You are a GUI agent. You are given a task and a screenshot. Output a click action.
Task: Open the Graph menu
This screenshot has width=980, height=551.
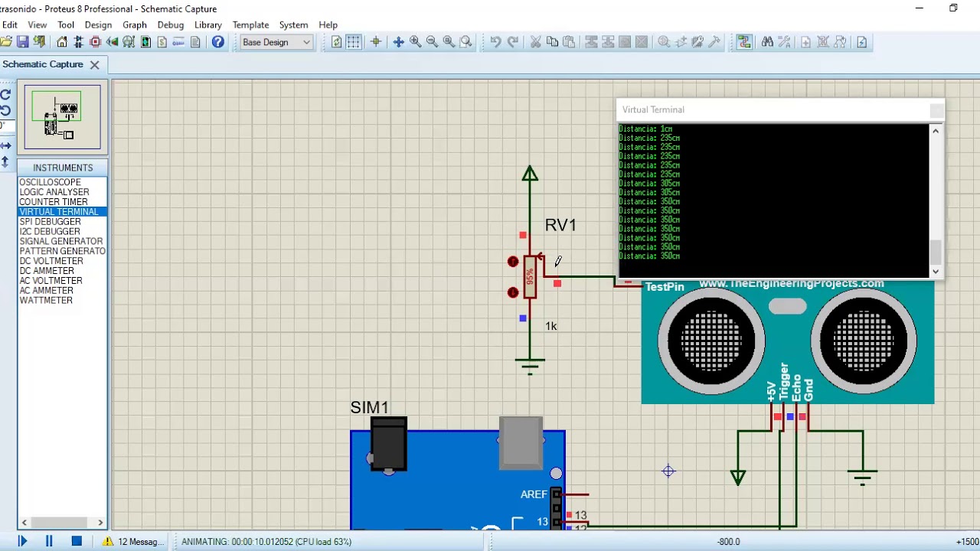pyautogui.click(x=135, y=24)
